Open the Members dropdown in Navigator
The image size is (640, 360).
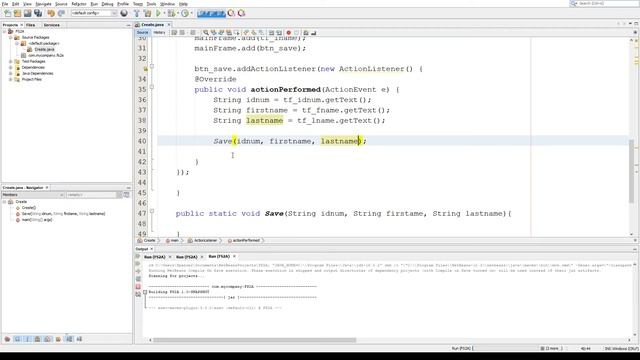[x=33, y=195]
